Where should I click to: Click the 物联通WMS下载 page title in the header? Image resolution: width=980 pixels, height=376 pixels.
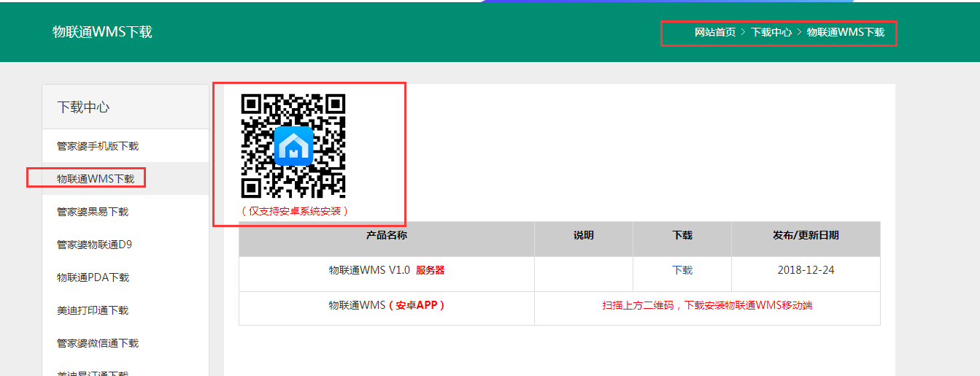coord(102,32)
